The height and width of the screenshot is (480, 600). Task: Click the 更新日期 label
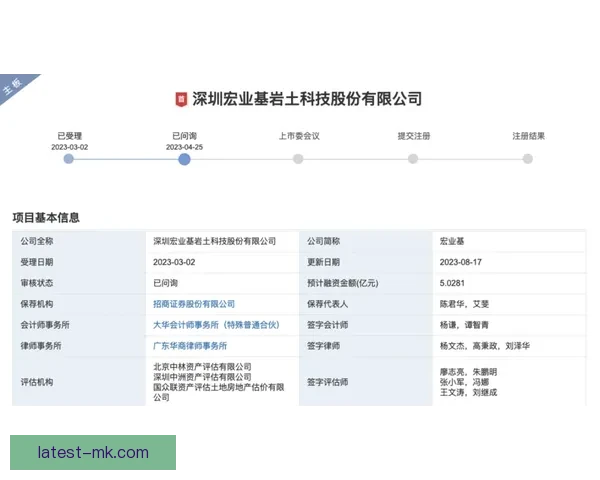click(323, 262)
